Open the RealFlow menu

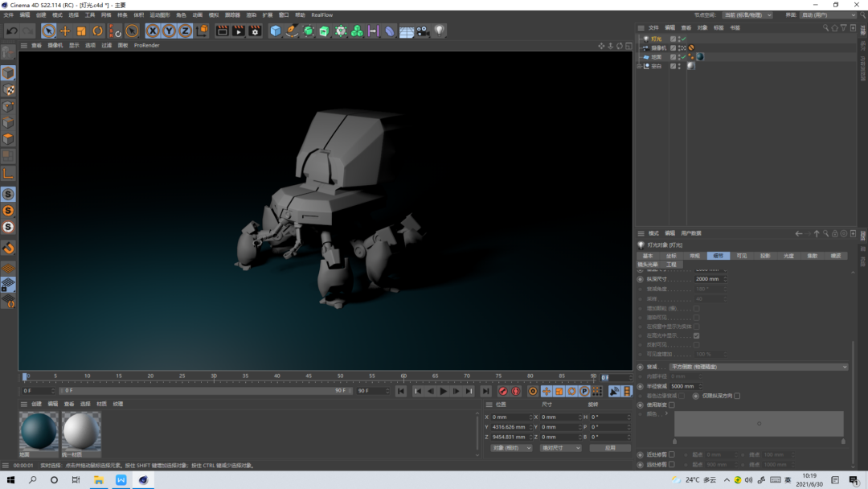(322, 15)
